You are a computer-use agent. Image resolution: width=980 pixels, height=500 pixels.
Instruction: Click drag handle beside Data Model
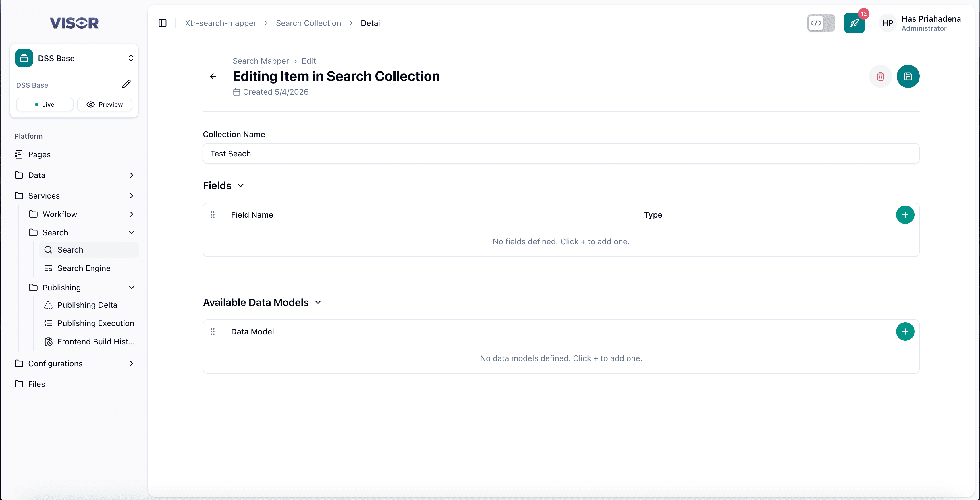pos(213,332)
